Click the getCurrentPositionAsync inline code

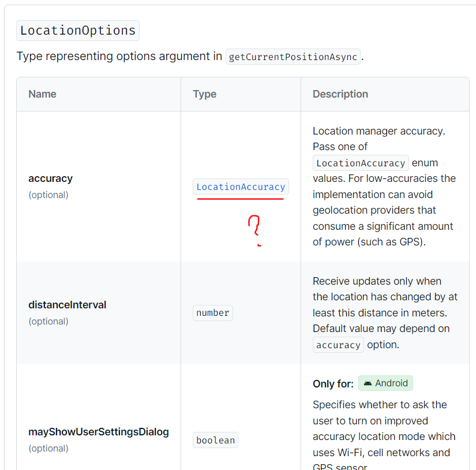pos(293,57)
